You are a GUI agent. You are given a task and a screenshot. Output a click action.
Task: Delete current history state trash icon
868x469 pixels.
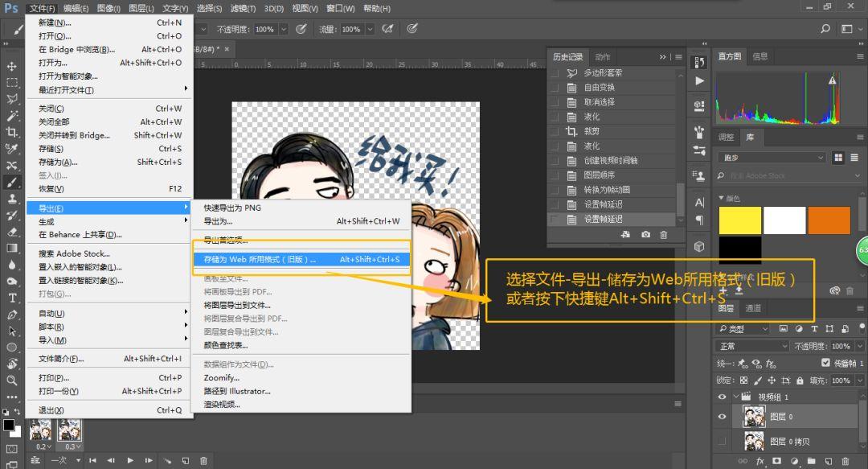(664, 235)
